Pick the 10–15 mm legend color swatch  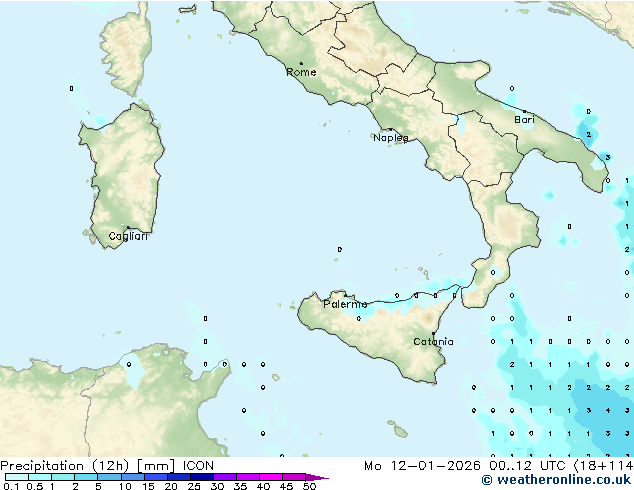(x=132, y=477)
